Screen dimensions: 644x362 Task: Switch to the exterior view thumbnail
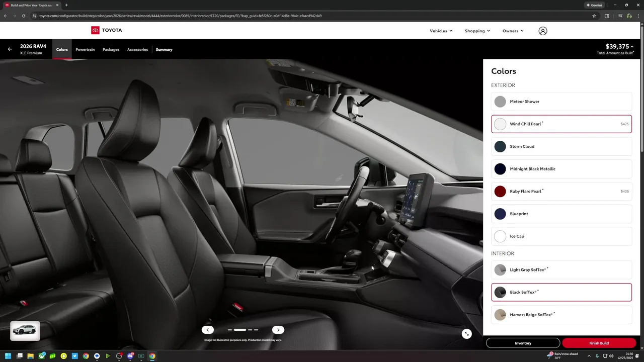[25, 330]
